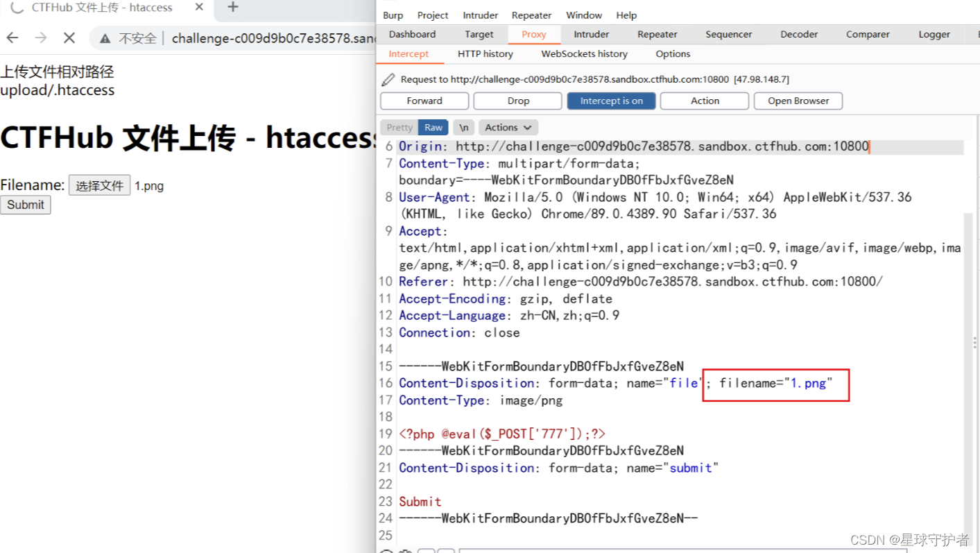Click the PHP eval payload line

(502, 434)
